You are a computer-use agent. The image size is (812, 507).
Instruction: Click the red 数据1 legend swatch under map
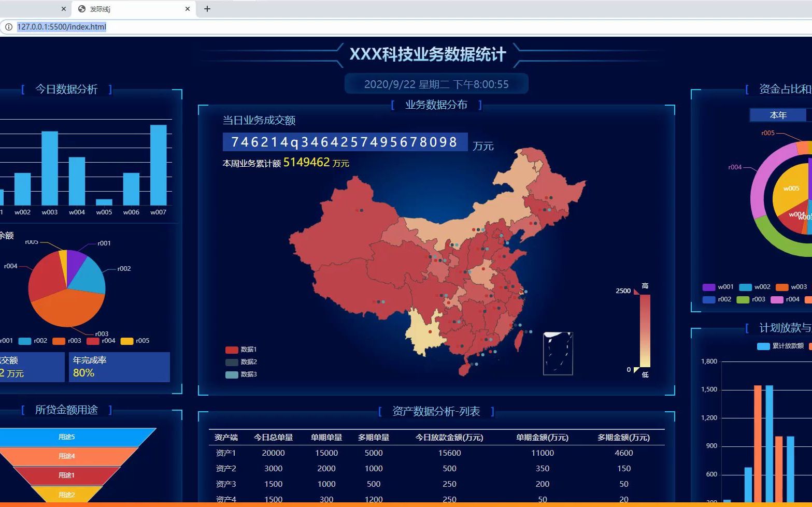coord(232,349)
